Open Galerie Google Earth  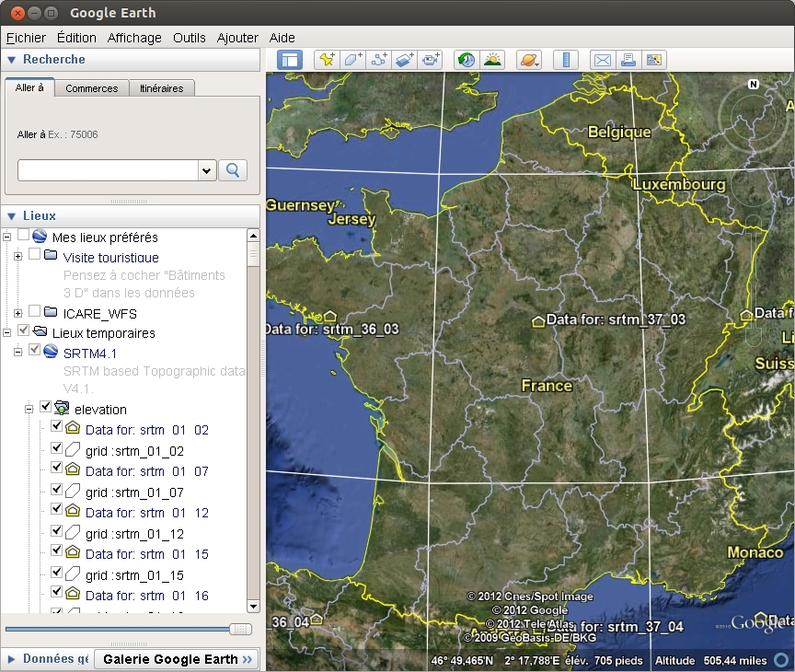177,659
